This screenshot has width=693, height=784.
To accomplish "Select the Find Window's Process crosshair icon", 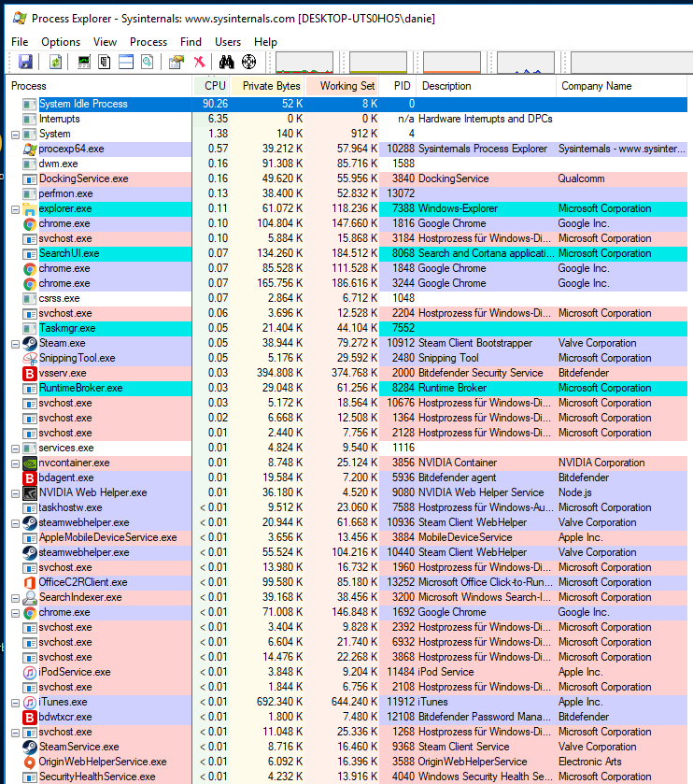I will point(248,62).
